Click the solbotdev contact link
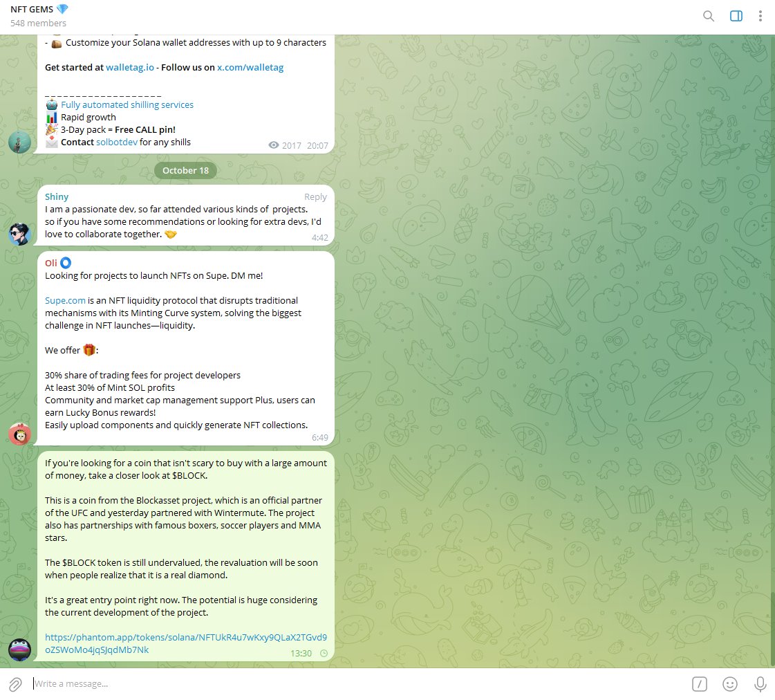Image resolution: width=775 pixels, height=700 pixels. (117, 142)
